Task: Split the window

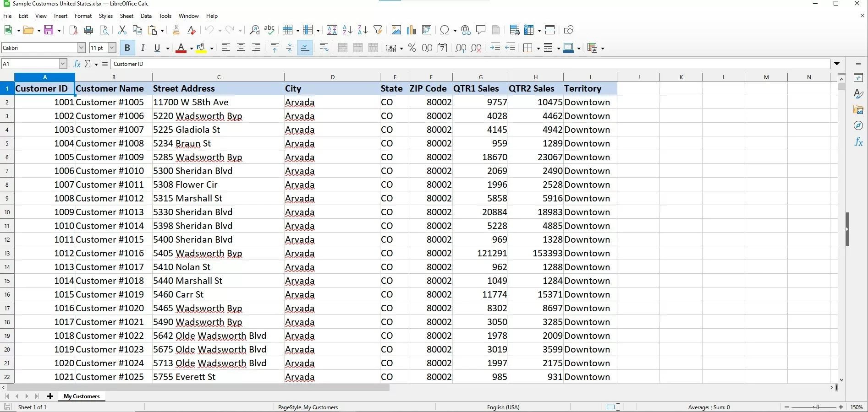Action: click(x=550, y=30)
